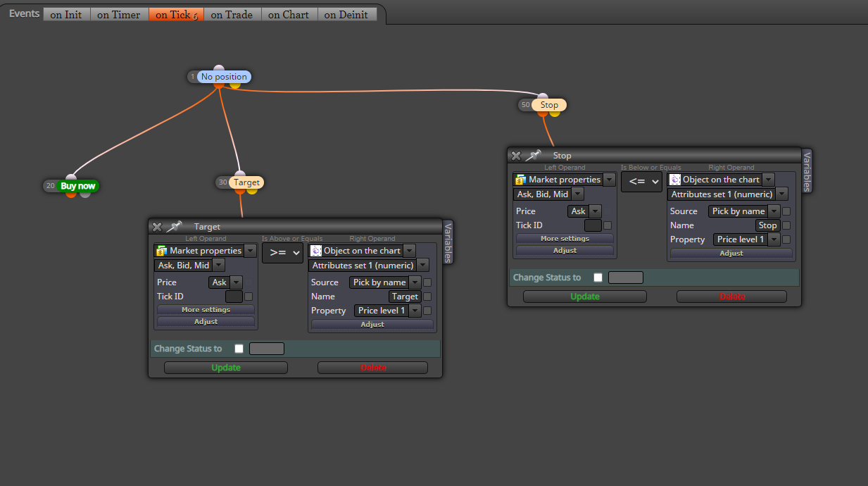Expand Ask, Bid, Mid dropdown in Target panel
This screenshot has width=868, height=486.
click(x=218, y=266)
